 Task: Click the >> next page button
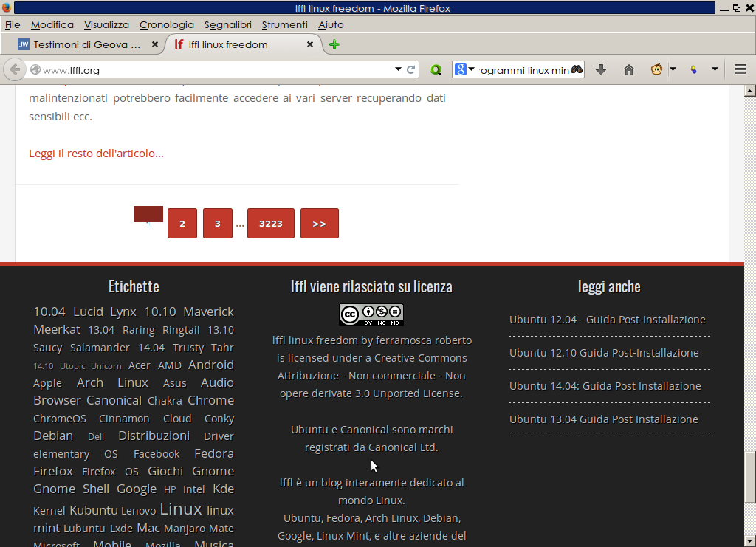point(319,223)
